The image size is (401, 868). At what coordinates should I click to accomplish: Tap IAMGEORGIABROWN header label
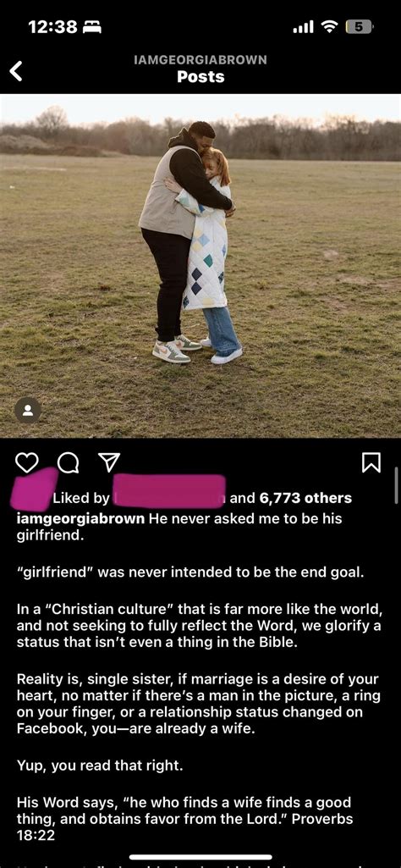point(200,59)
